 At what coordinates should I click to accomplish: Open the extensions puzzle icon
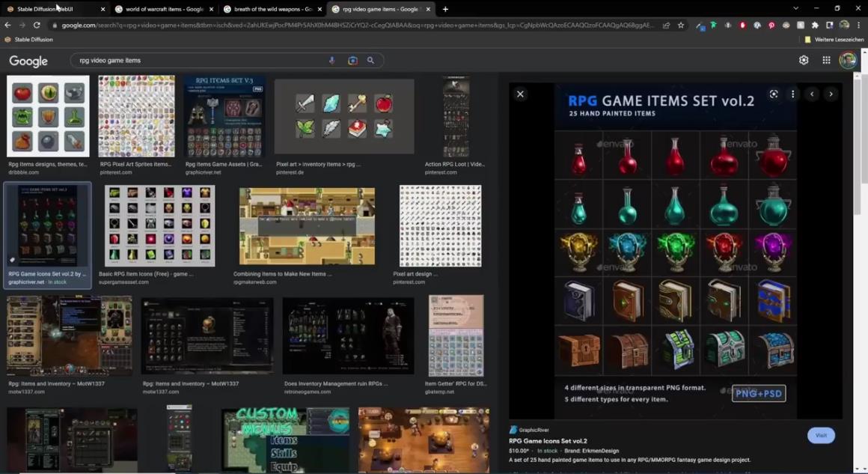pos(815,25)
